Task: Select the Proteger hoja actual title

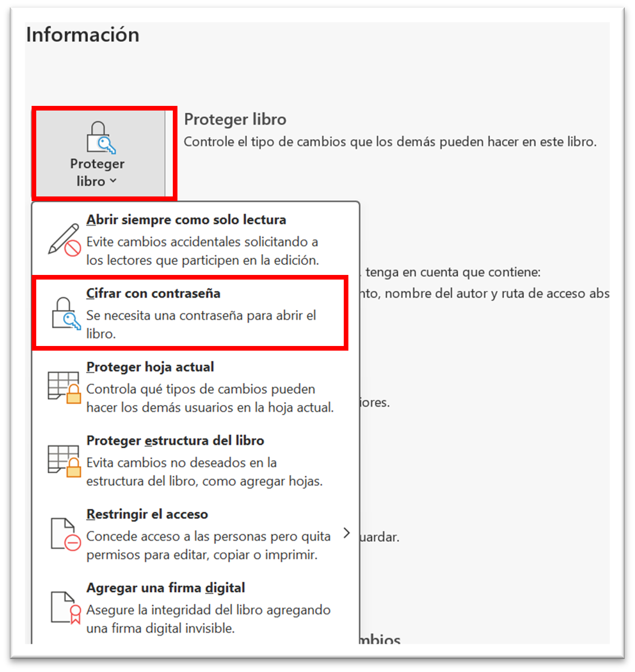Action: (150, 367)
